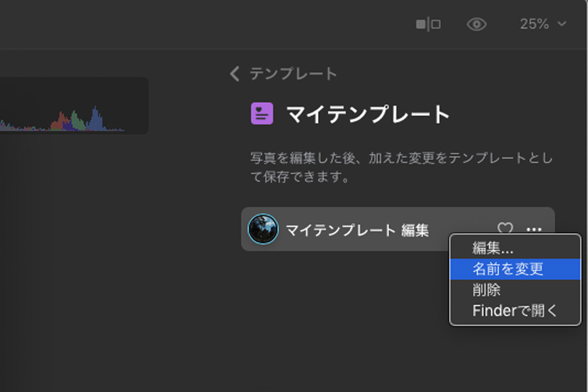Click the purple マイテンプレート icon
Screen dimensions: 588x392
click(262, 113)
